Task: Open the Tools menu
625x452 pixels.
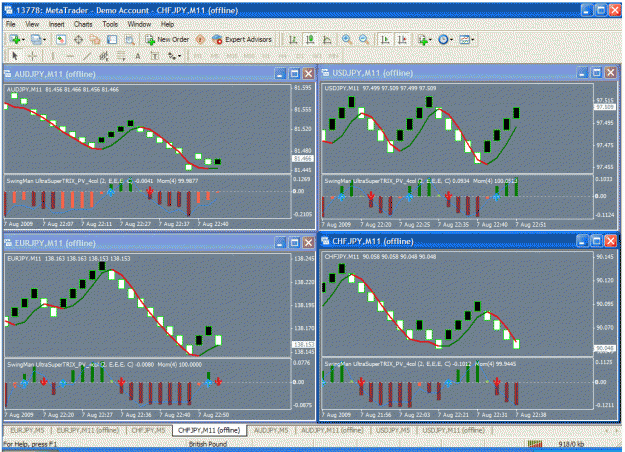Action: (x=110, y=24)
